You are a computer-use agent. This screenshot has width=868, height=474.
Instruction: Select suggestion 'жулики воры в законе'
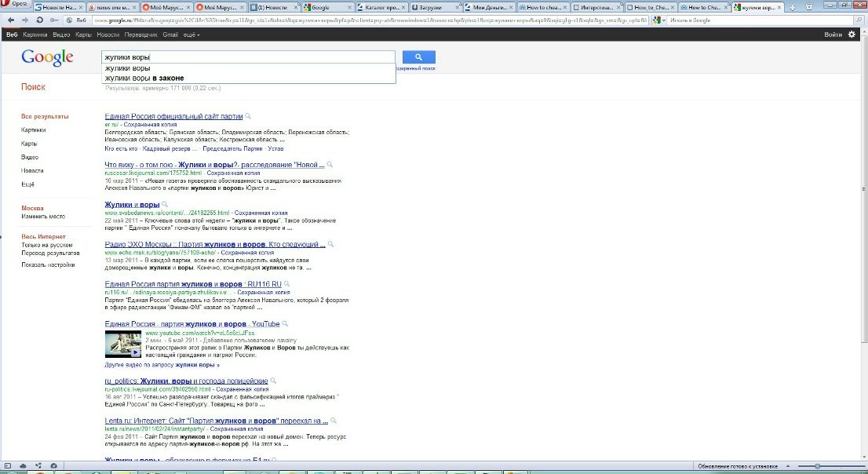pyautogui.click(x=144, y=78)
